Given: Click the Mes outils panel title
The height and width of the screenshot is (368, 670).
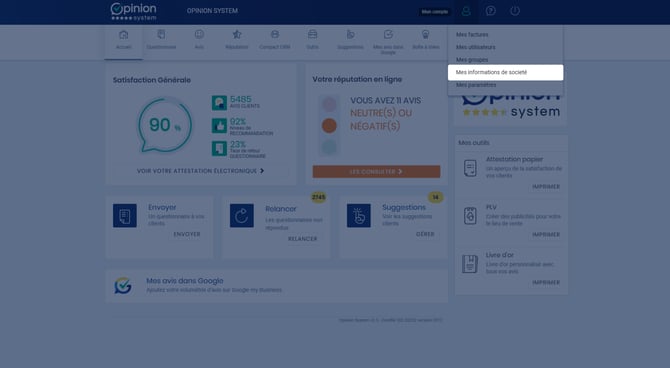Looking at the screenshot, I should 474,143.
